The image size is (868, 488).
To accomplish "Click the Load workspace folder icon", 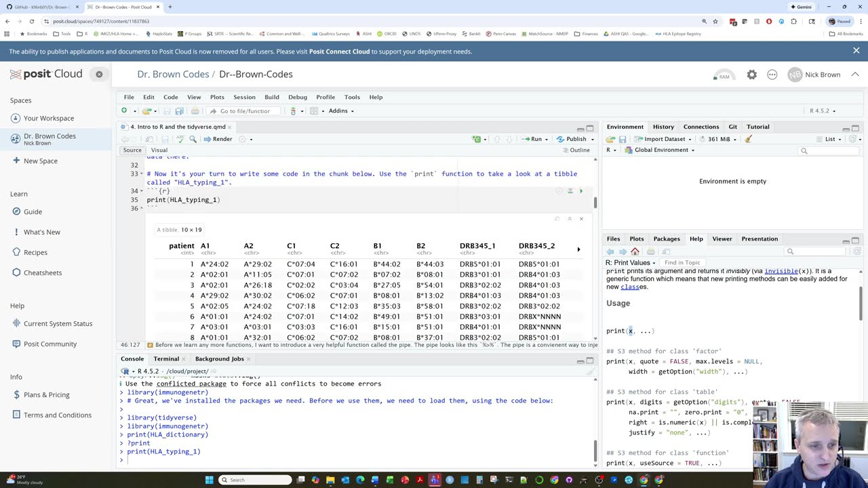I will [x=610, y=139].
